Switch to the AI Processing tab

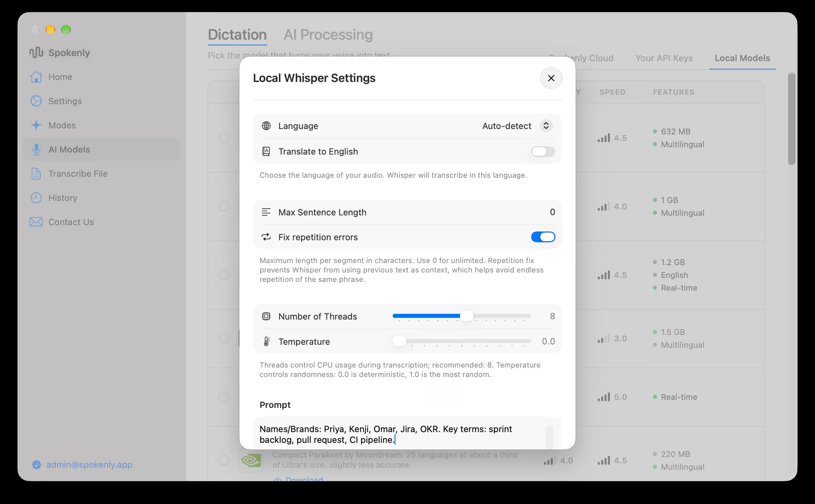point(328,35)
